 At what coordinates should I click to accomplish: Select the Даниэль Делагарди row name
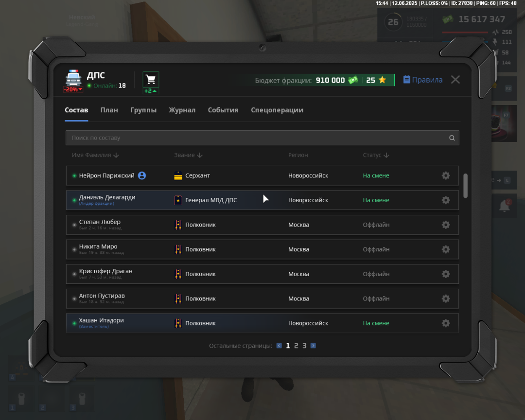point(107,197)
